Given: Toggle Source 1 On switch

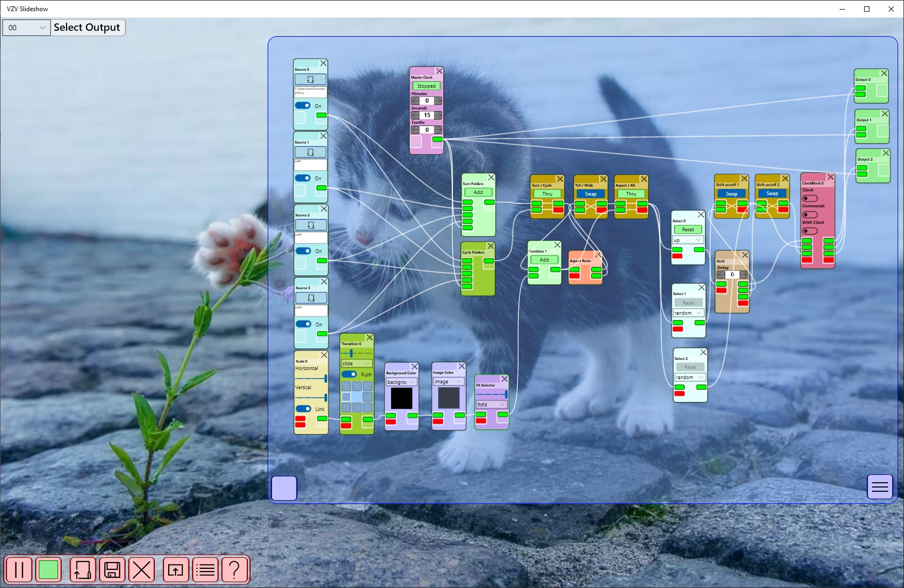Looking at the screenshot, I should coord(303,178).
